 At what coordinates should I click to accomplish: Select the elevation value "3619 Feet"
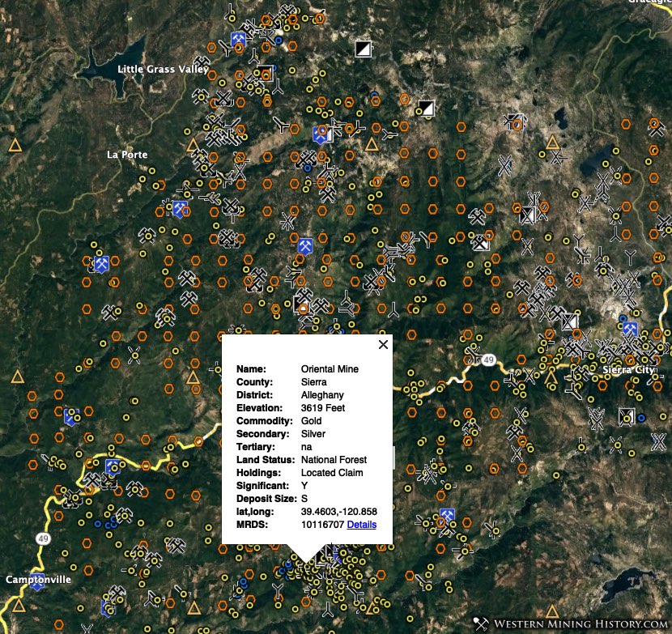pos(323,407)
